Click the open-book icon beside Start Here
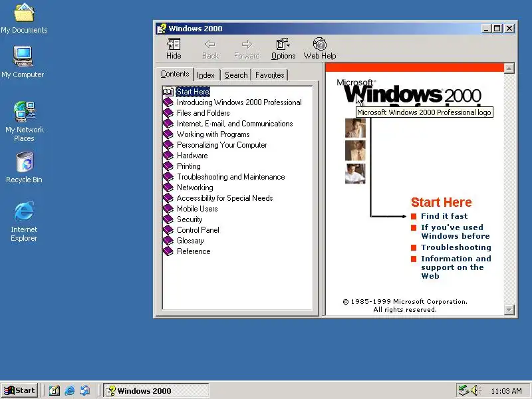 click(168, 92)
